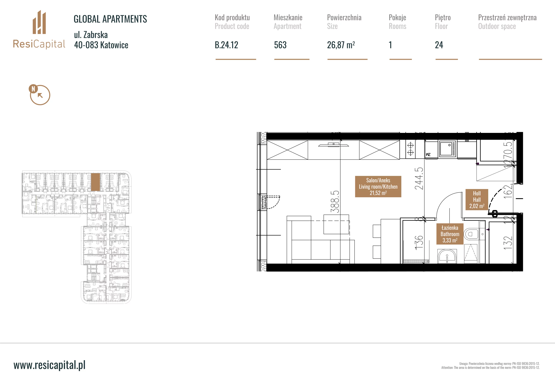Click the floor value '24'
Screen dimensions: 555x392
(439, 45)
